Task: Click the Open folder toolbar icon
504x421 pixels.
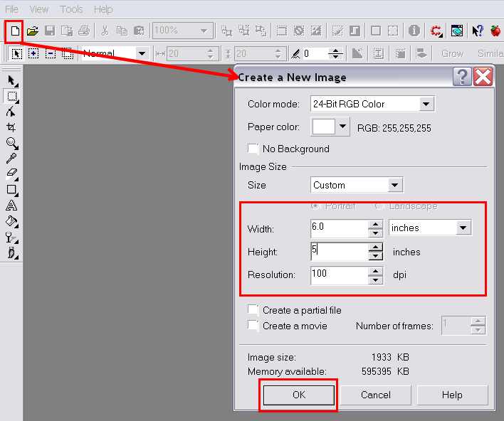Action: click(x=32, y=31)
